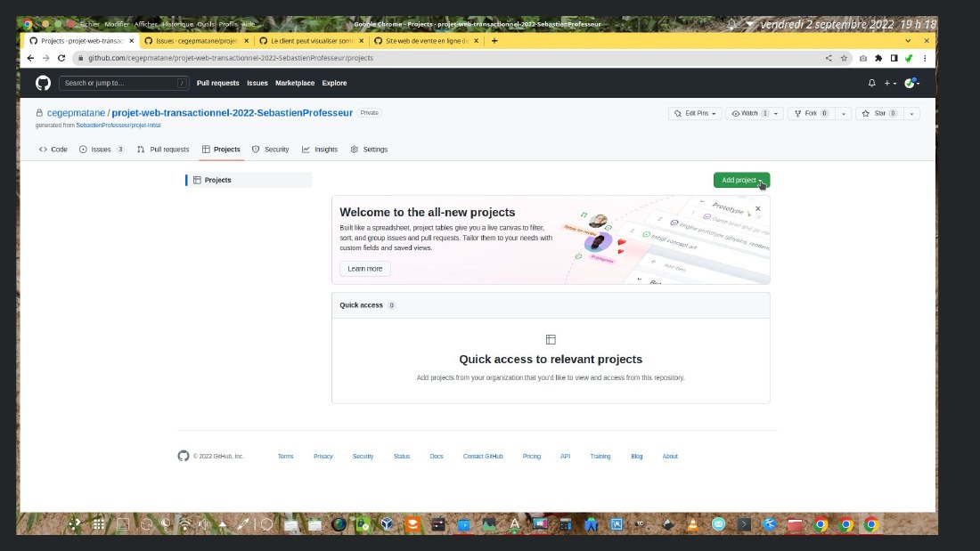Open the plus create-new dropdown

click(x=890, y=83)
